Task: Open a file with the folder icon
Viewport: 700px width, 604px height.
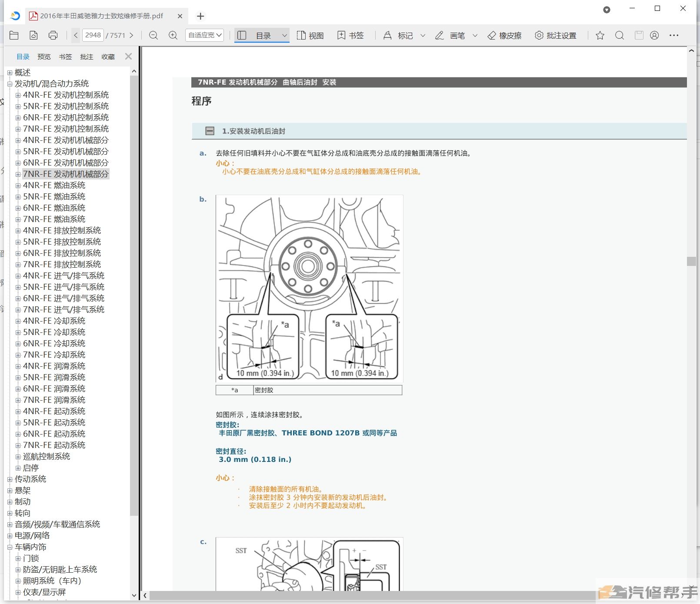Action: point(14,35)
